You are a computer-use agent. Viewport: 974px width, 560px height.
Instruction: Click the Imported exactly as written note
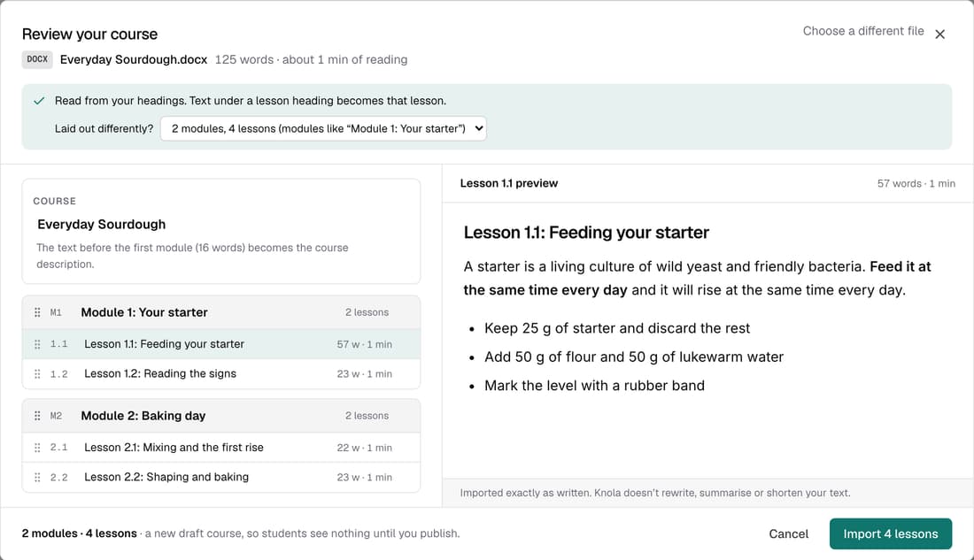(x=655, y=493)
